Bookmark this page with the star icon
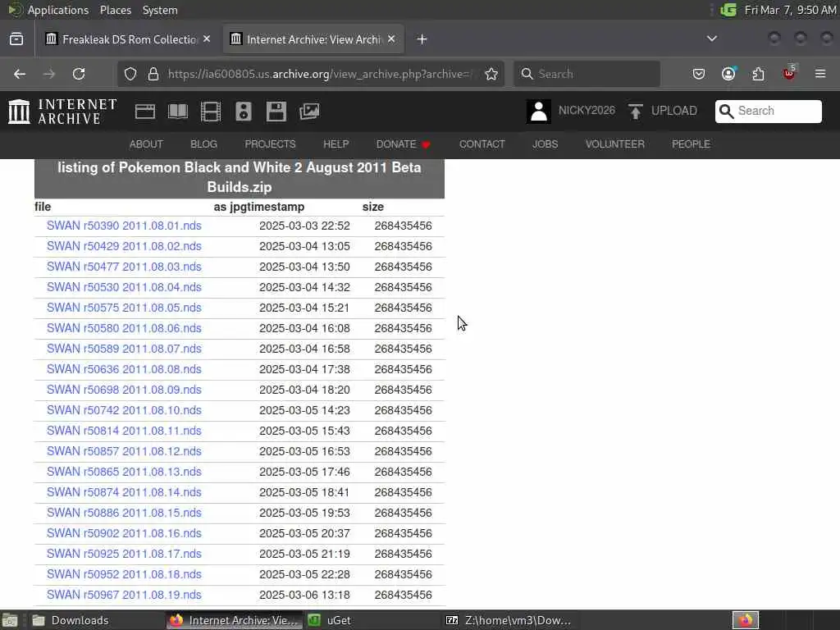This screenshot has width=840, height=630. pos(491,74)
